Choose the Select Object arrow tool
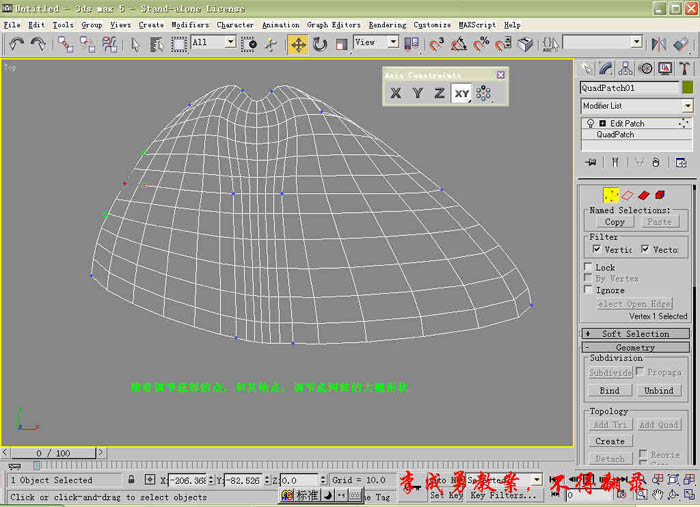Image resolution: width=700 pixels, height=507 pixels. click(135, 44)
